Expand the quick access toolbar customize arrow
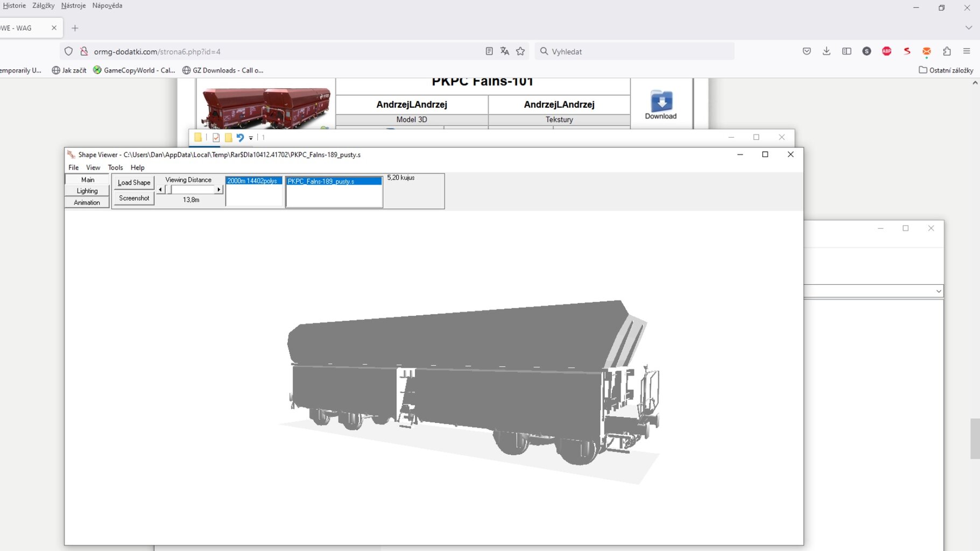The height and width of the screenshot is (551, 980). click(x=251, y=138)
